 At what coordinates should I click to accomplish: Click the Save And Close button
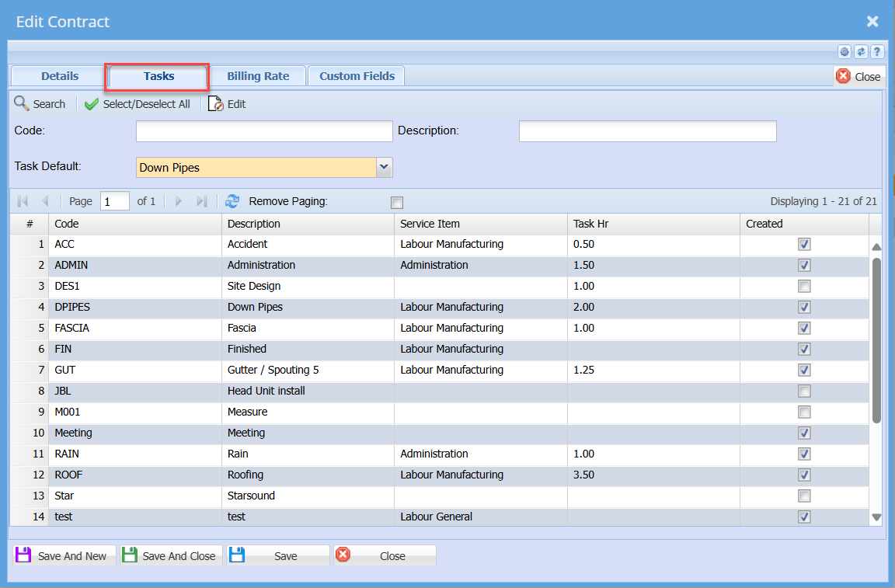171,556
